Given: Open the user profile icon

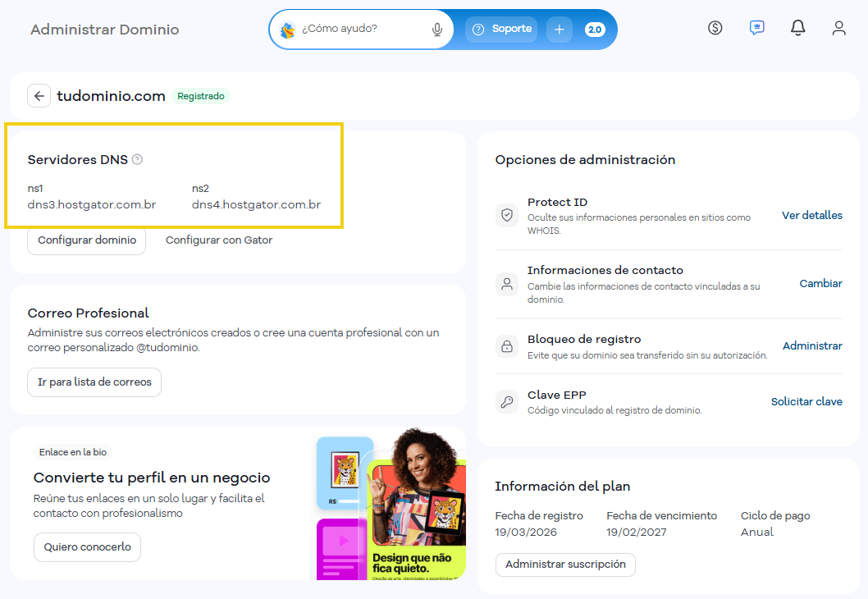Looking at the screenshot, I should pos(838,28).
